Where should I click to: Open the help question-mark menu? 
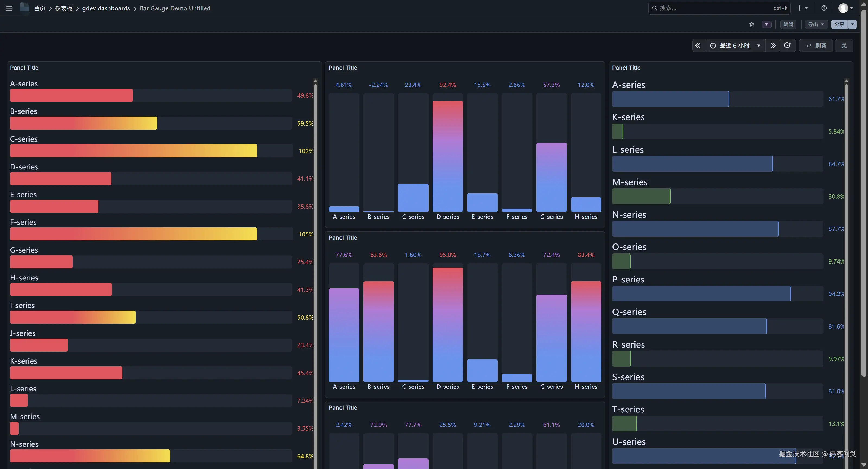tap(824, 8)
